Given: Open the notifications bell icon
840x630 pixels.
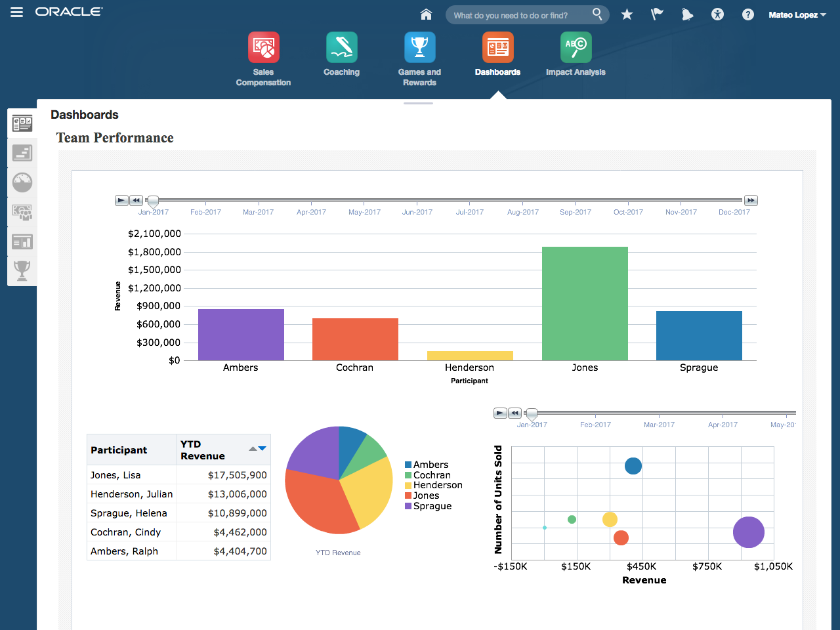Looking at the screenshot, I should point(687,14).
